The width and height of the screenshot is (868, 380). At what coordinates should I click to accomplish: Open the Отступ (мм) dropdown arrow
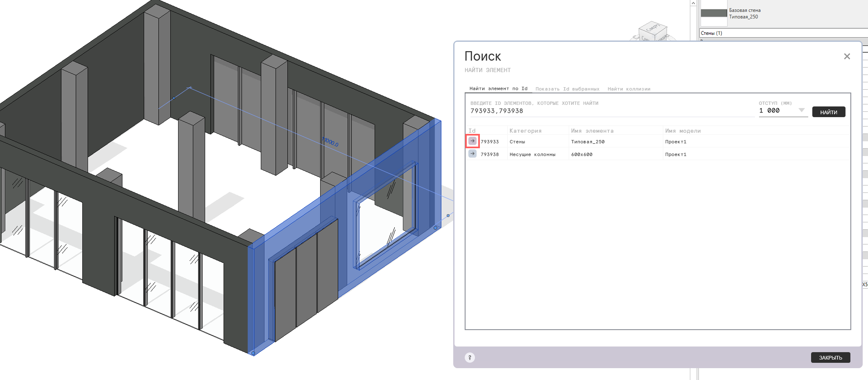801,110
